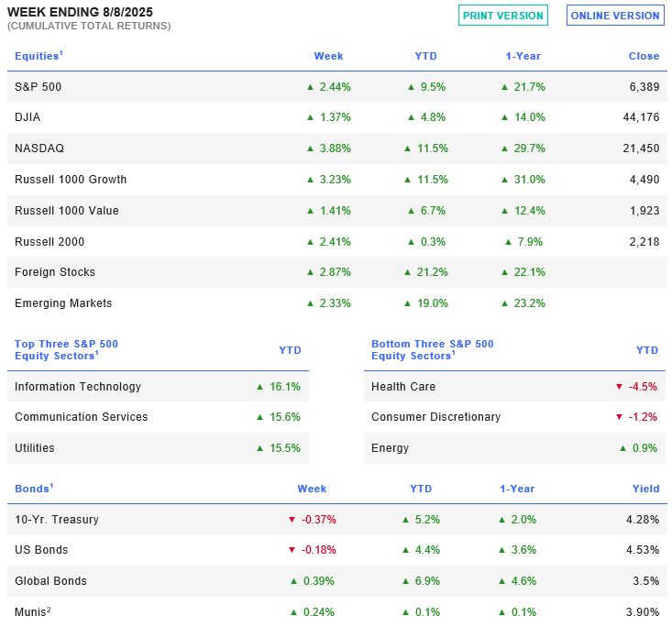The height and width of the screenshot is (627, 672).
Task: Select the Health Care sector row
Action: [x=514, y=387]
